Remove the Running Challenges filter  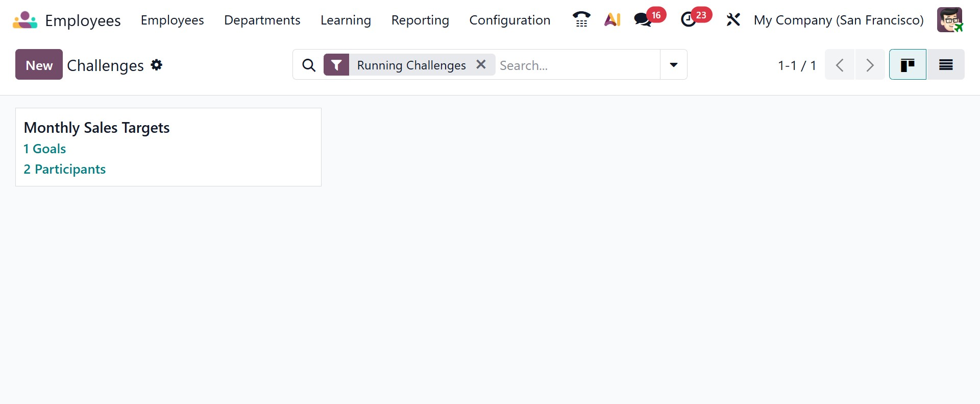pos(481,64)
